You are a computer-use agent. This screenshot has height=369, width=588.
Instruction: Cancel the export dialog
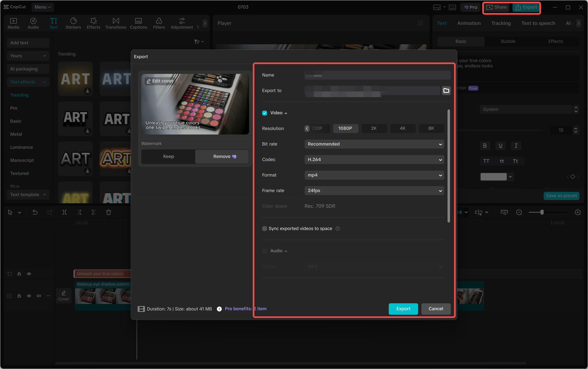[436, 309]
